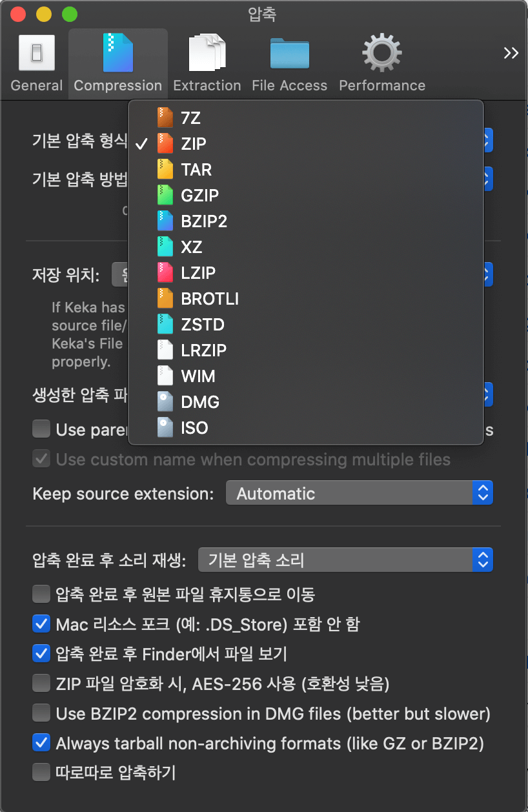Open the General settings pane
The width and height of the screenshot is (528, 812).
pyautogui.click(x=36, y=61)
